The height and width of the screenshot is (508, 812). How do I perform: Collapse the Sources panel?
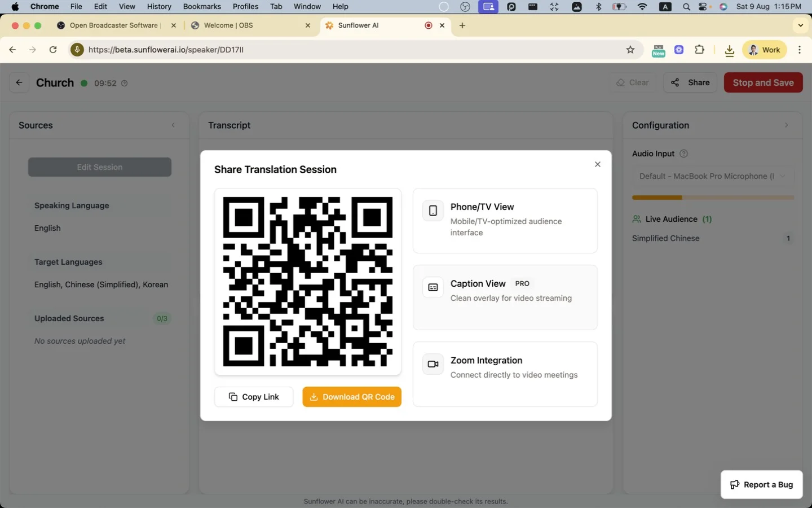[x=173, y=125]
